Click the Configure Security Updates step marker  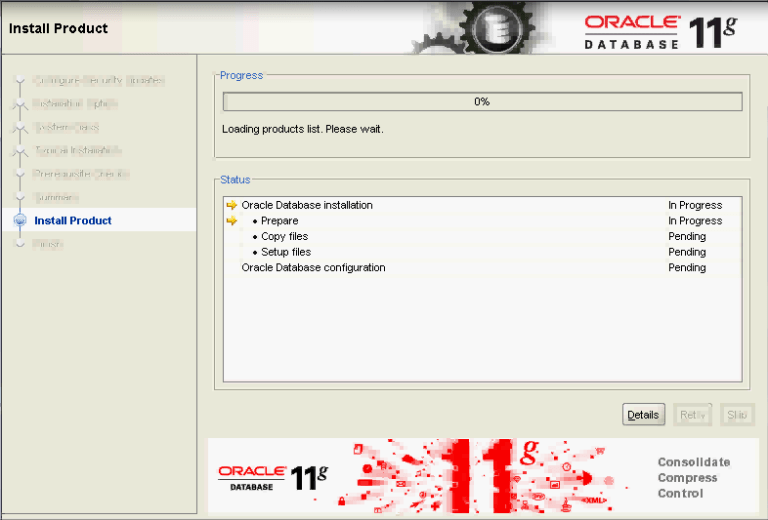click(x=20, y=80)
